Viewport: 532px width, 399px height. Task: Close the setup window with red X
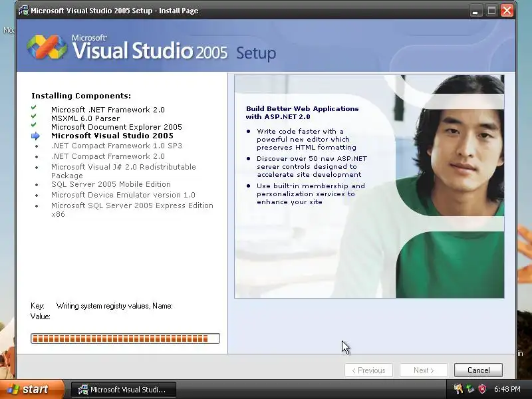pyautogui.click(x=507, y=11)
